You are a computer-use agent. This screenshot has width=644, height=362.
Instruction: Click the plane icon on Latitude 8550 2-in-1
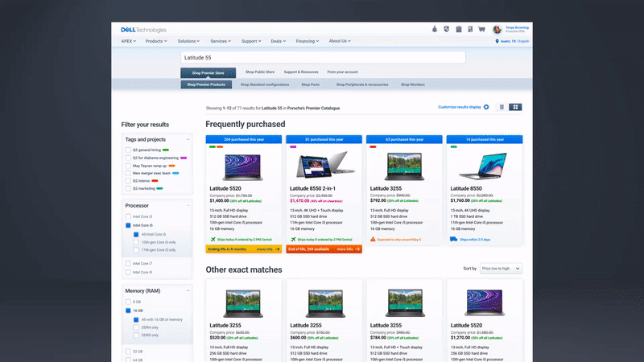[x=293, y=239]
